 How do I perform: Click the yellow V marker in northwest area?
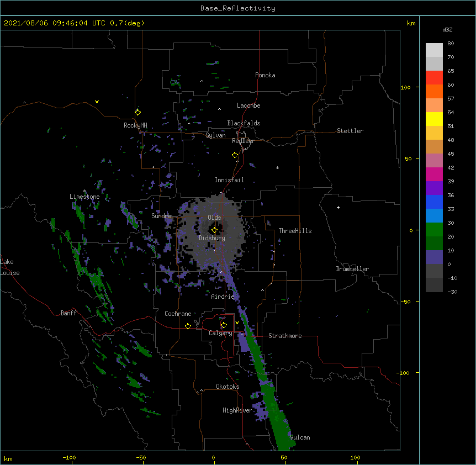click(x=97, y=102)
